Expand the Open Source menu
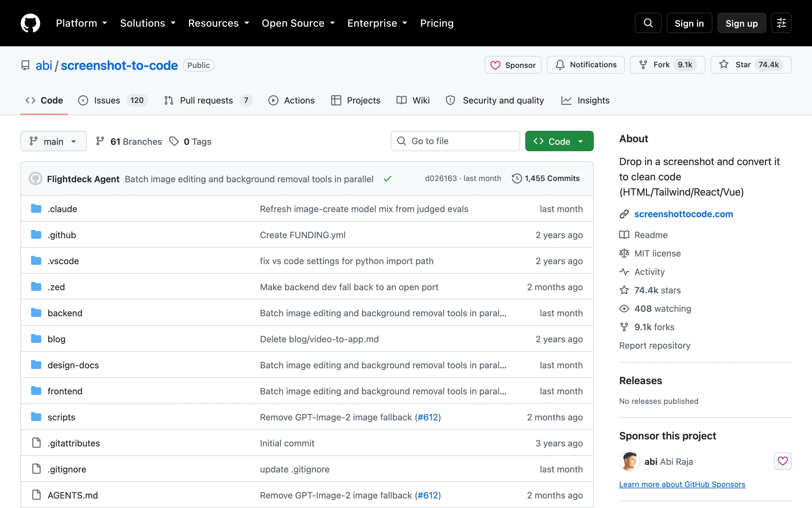 pos(298,23)
